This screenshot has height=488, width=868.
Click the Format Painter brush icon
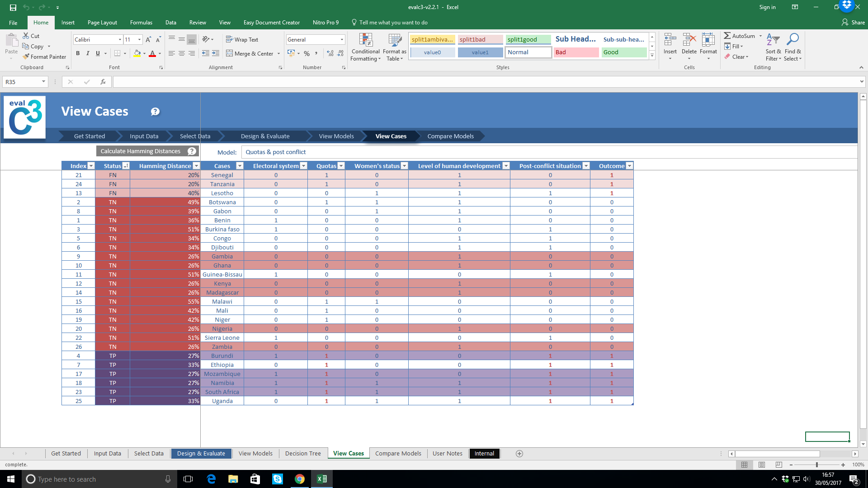[26, 56]
